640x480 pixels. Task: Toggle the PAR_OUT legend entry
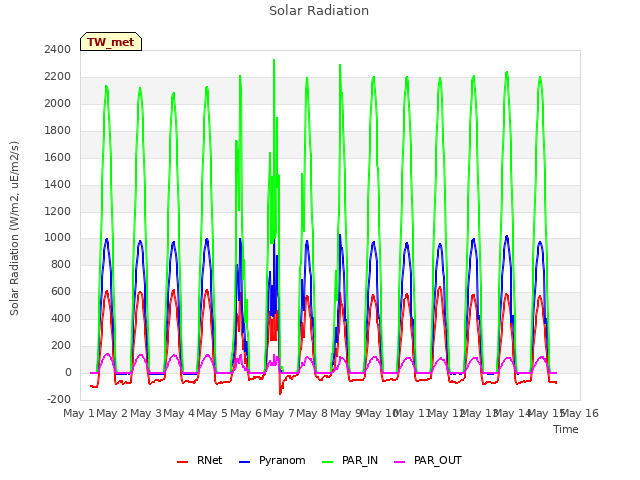coord(428,460)
